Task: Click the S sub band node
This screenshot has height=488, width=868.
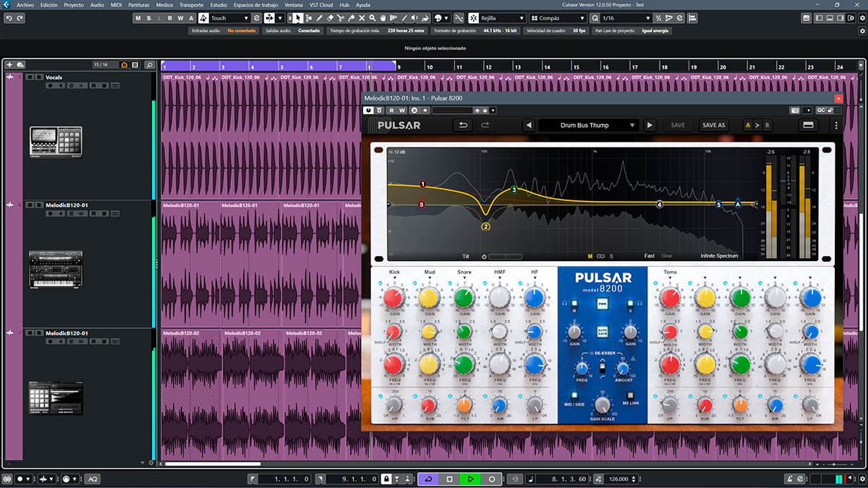Action: (422, 205)
